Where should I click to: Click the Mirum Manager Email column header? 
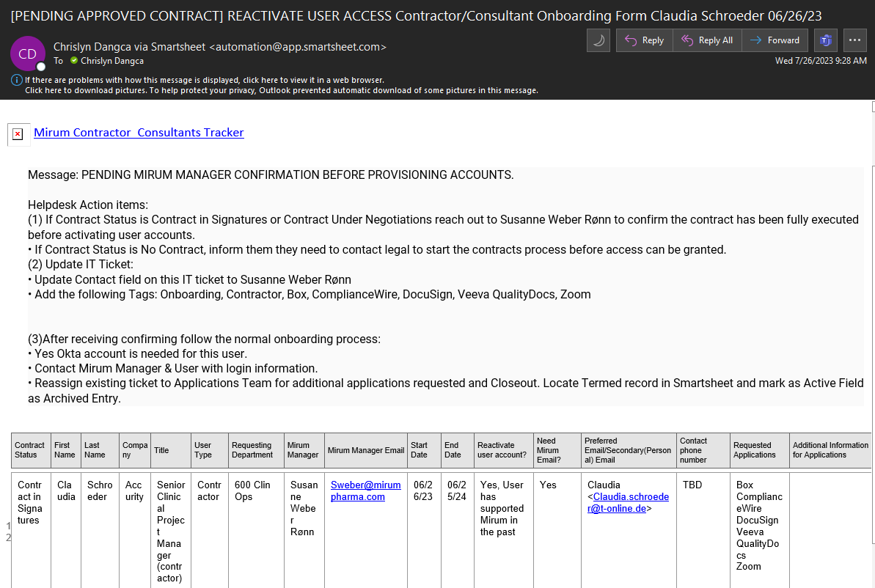pyautogui.click(x=365, y=450)
